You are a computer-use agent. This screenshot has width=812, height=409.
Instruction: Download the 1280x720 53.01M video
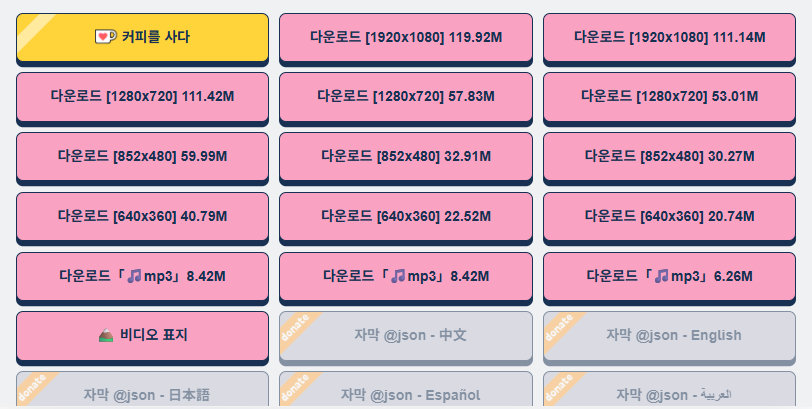pos(670,97)
